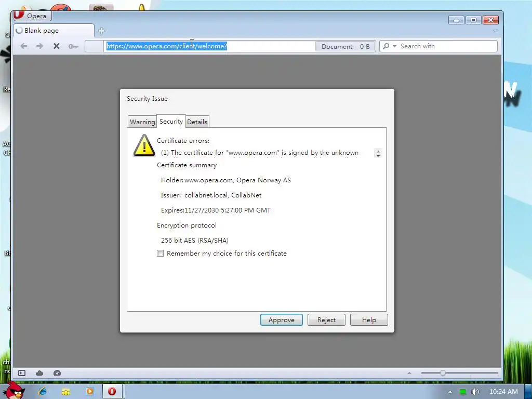Click the Back navigation arrow
Screen dimensions: 532x399
pos(23,46)
